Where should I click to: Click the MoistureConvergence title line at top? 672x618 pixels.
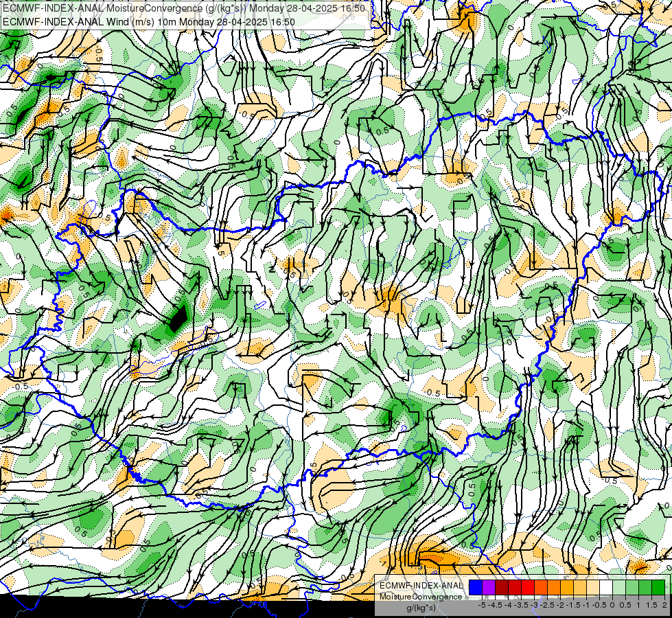[184, 8]
